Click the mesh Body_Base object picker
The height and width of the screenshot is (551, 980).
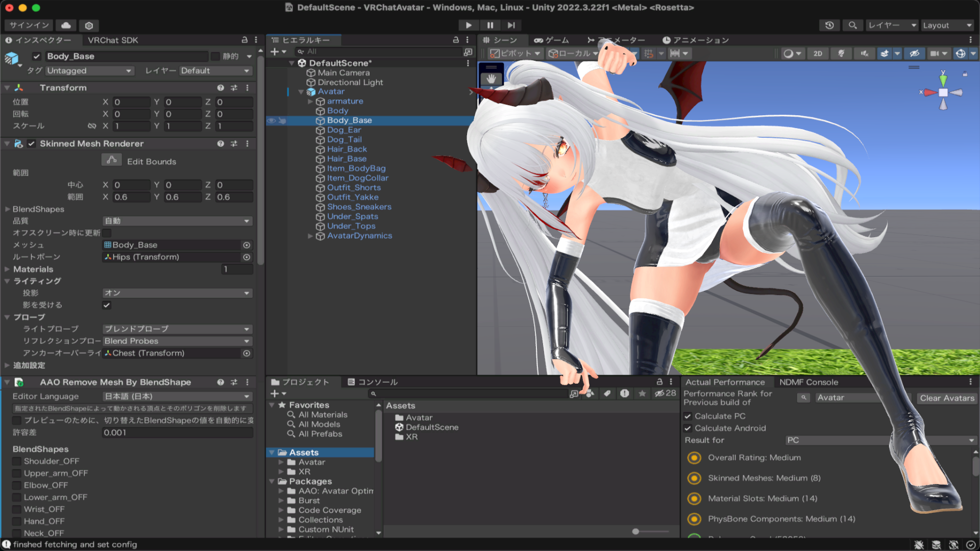(x=247, y=245)
